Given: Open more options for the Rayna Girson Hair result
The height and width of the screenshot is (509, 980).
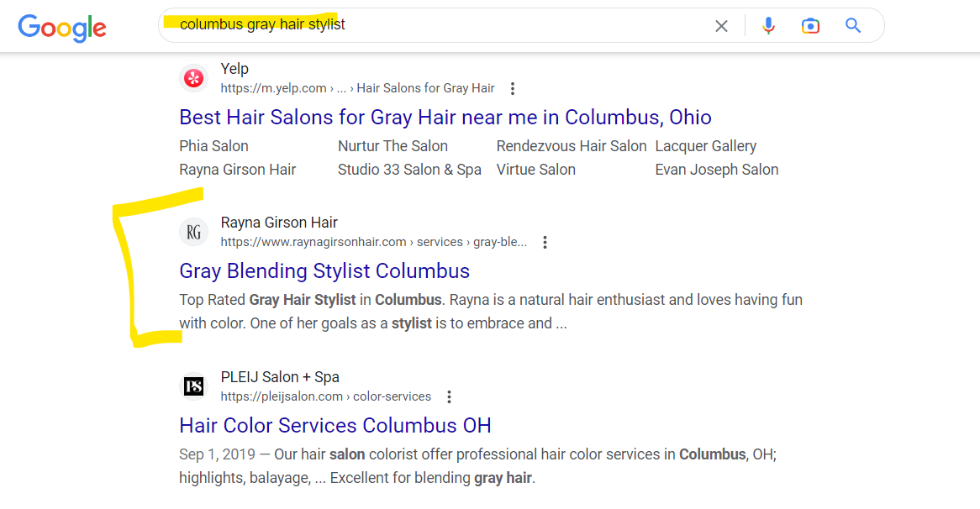Looking at the screenshot, I should pyautogui.click(x=545, y=243).
